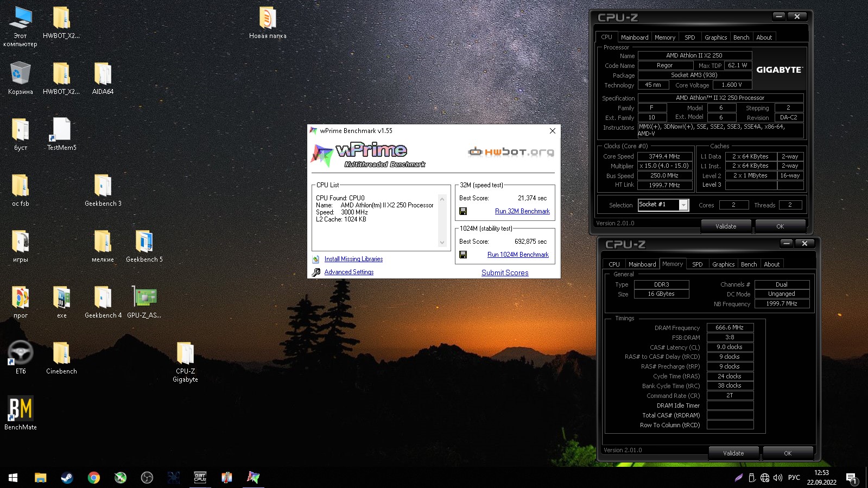Open Bench tab in the Processor CPU-Z window
Viewport: 868px width, 488px height.
741,37
